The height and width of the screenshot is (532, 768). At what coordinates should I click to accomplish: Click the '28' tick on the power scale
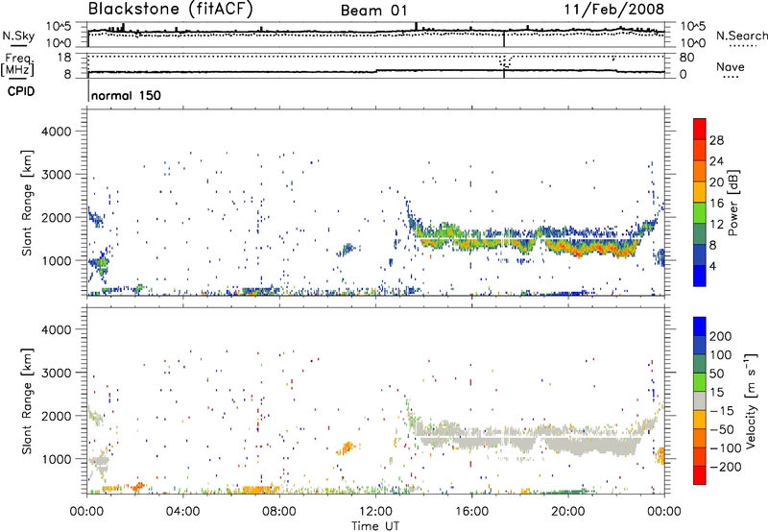coord(716,140)
